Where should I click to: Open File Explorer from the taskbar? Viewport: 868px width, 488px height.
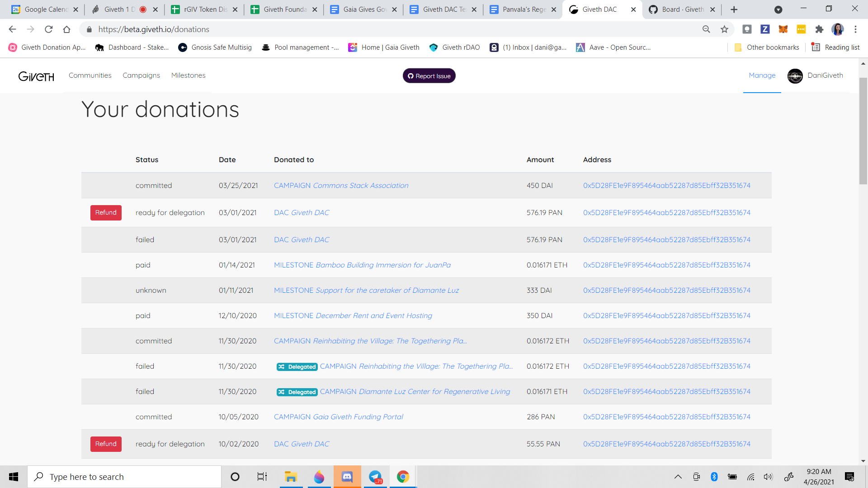click(291, 477)
